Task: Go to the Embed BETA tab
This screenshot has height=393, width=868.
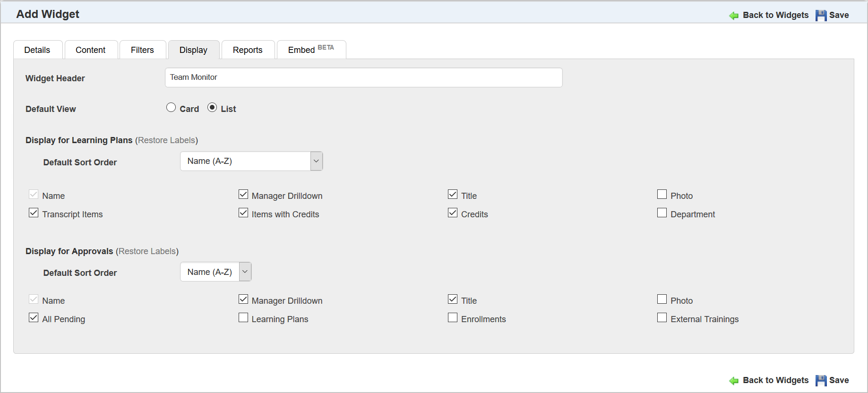Action: coord(311,50)
